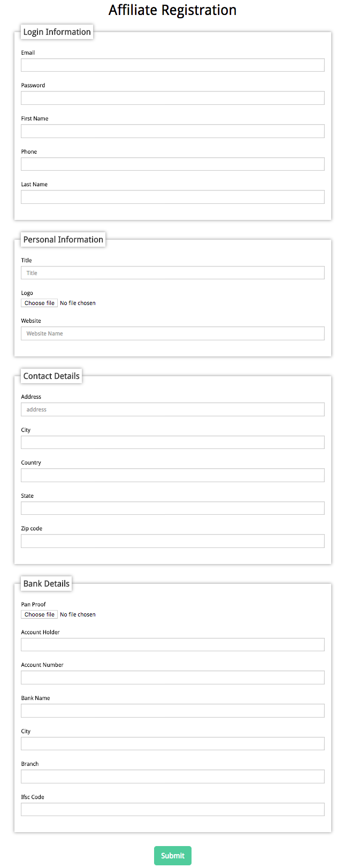Viewport: 344px width, 868px height.
Task: Select the City field under Contact Details
Action: [172, 442]
